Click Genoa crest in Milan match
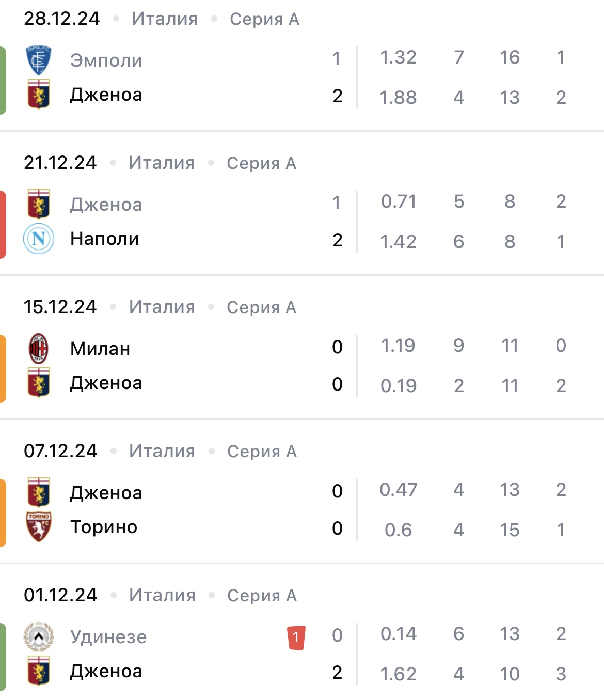The image size is (604, 700). click(39, 383)
